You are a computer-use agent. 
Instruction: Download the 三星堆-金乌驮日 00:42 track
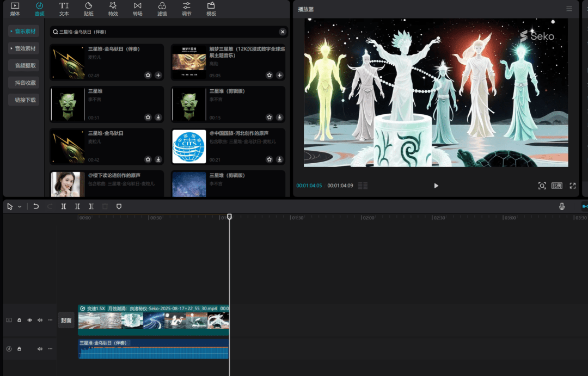point(158,159)
